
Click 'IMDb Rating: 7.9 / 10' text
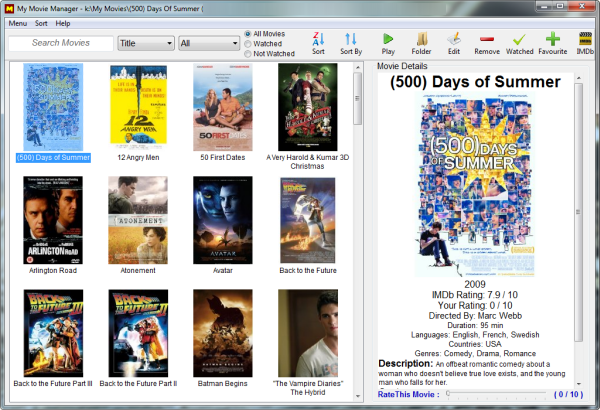pos(475,295)
